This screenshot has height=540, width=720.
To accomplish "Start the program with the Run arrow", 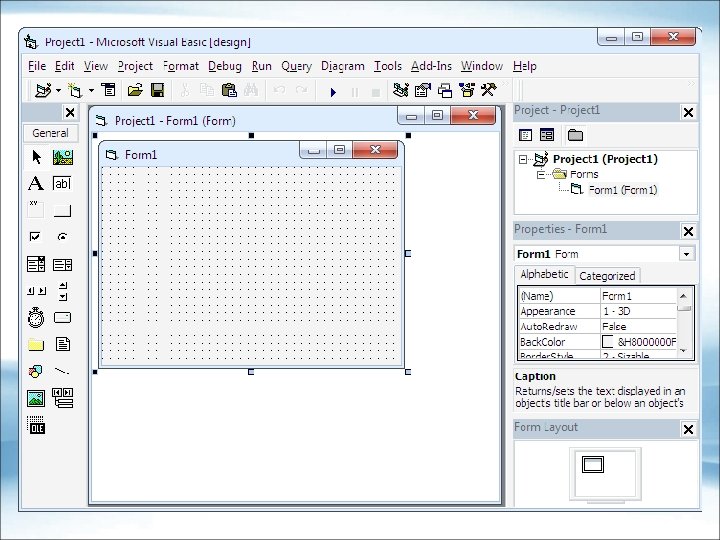I will (x=333, y=92).
